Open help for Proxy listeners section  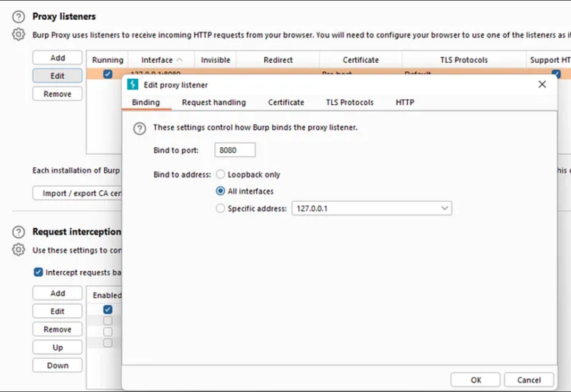[19, 17]
